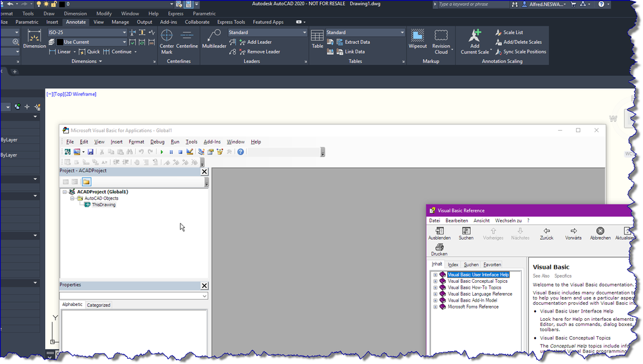The image size is (643, 364).
Task: Open Scale List in Annotation Scaling
Action: coord(509,32)
